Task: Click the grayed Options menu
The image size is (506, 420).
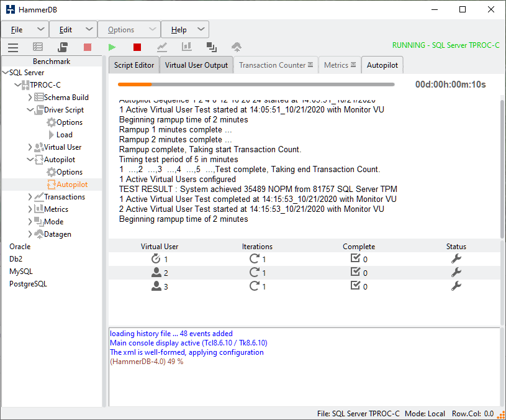Action: [x=129, y=30]
